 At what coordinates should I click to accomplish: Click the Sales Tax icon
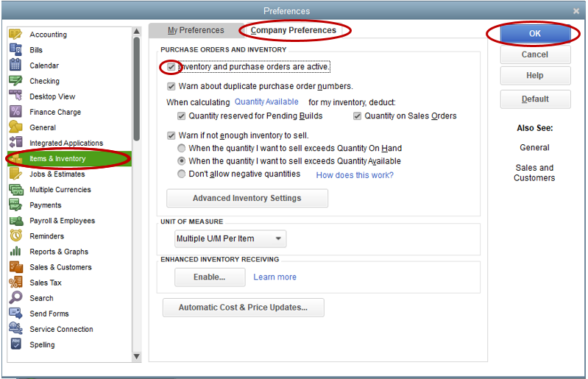[15, 283]
